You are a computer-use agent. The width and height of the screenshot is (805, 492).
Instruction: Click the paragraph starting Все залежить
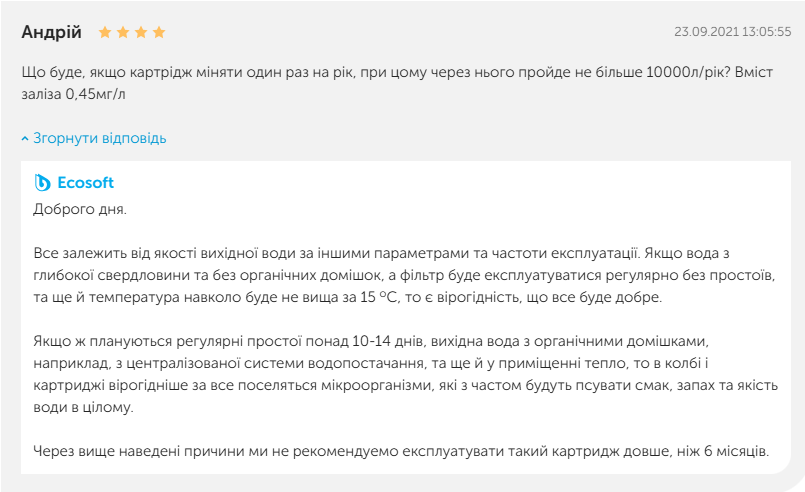[x=405, y=275]
